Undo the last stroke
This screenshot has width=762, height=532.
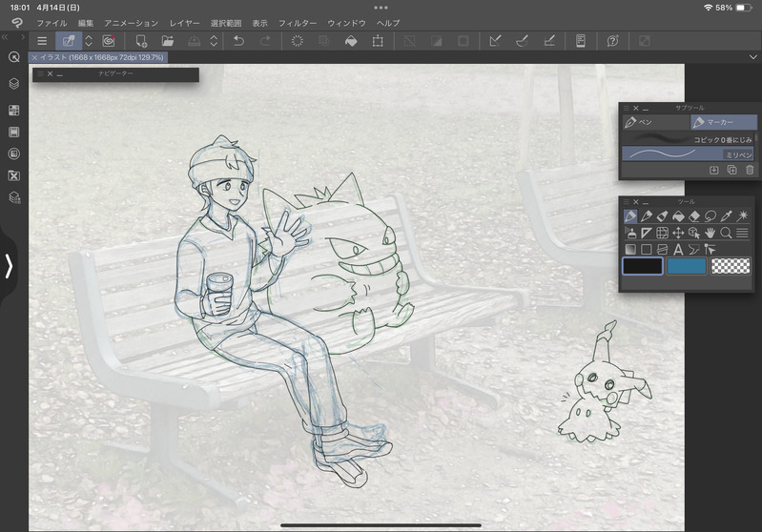coord(238,41)
